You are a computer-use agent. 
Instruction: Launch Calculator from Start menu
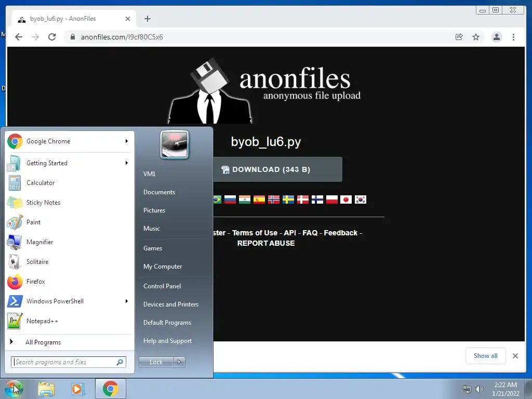coord(70,182)
